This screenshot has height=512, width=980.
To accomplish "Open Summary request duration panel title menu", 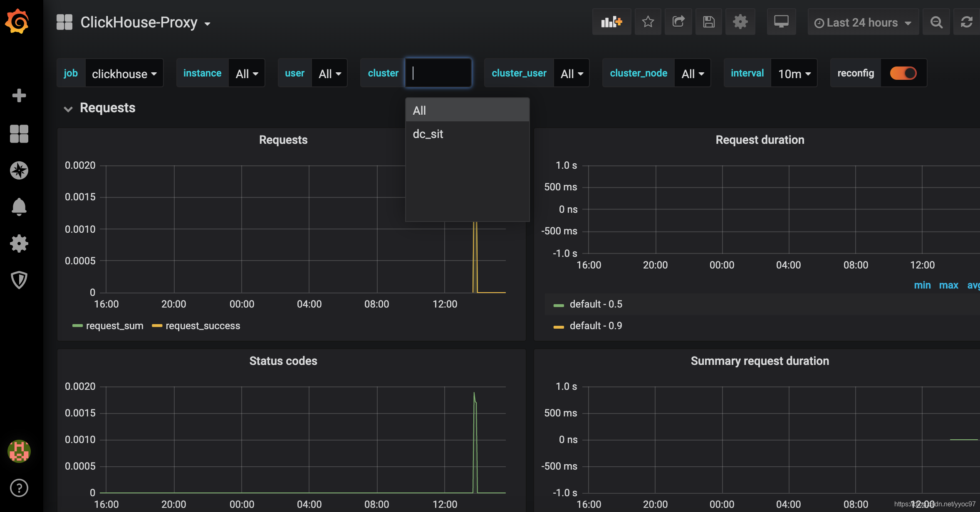I will click(x=760, y=361).
